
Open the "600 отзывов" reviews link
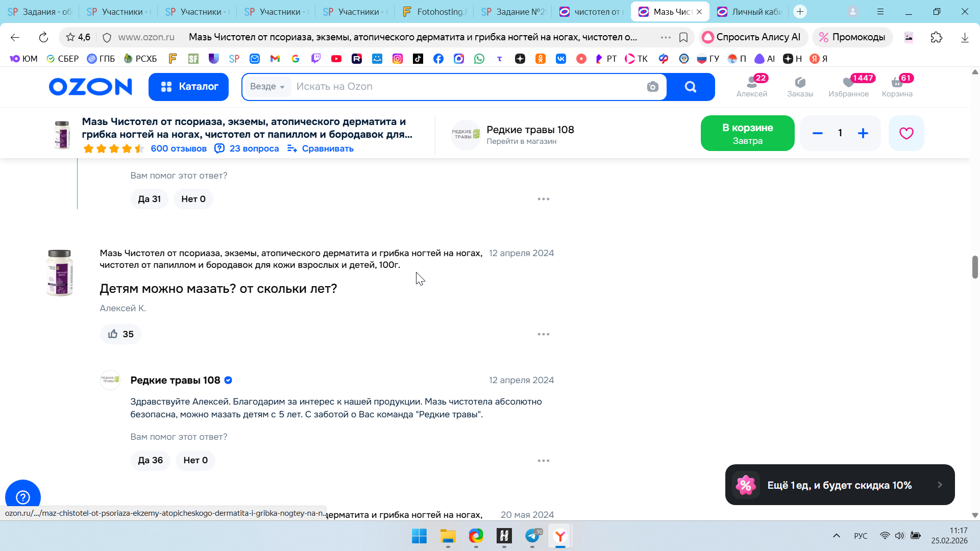[178, 148]
